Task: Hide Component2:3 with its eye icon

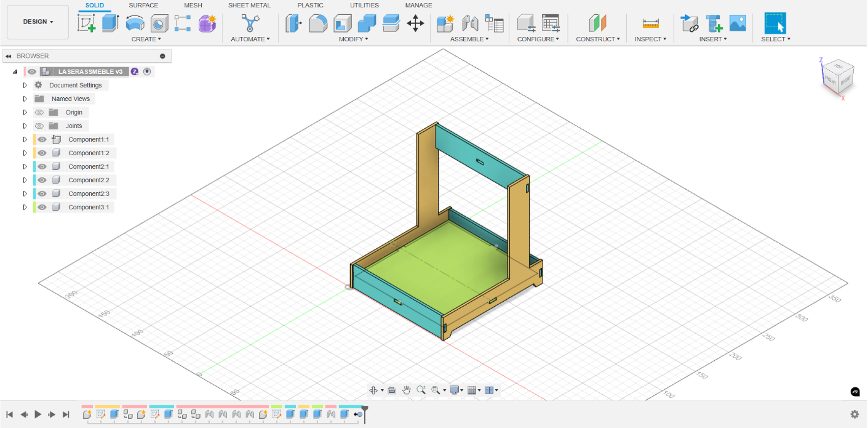Action: click(x=42, y=193)
